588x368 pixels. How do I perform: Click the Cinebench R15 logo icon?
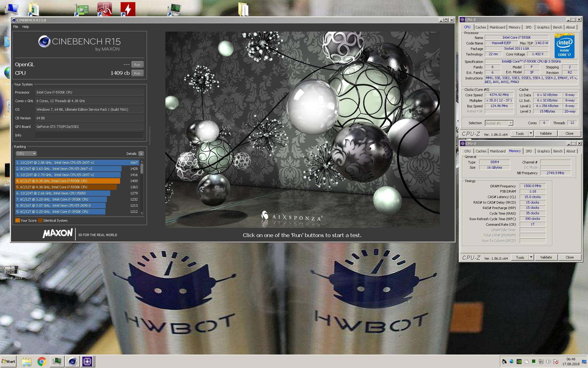44,41
